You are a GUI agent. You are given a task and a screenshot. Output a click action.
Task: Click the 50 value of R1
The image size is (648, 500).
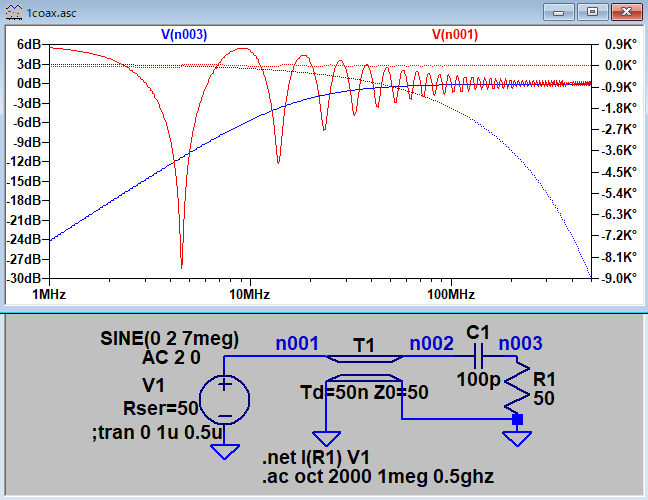(x=543, y=398)
